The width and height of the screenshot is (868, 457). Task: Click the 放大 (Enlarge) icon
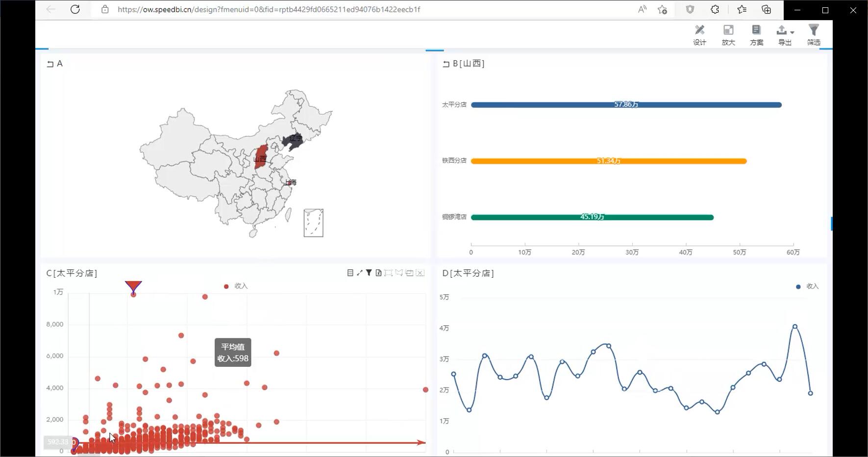[728, 35]
